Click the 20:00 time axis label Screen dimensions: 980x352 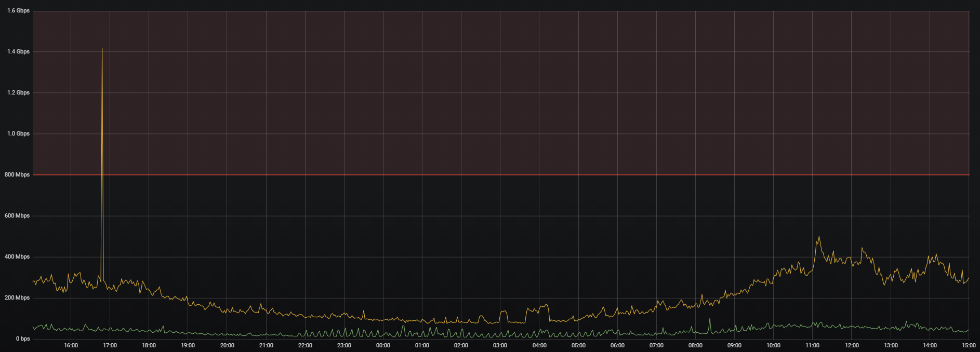pos(227,346)
